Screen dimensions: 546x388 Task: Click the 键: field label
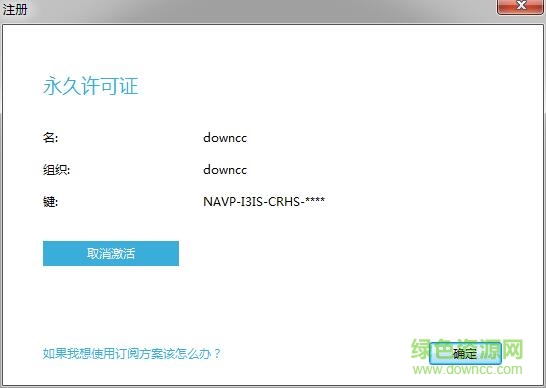pyautogui.click(x=50, y=202)
